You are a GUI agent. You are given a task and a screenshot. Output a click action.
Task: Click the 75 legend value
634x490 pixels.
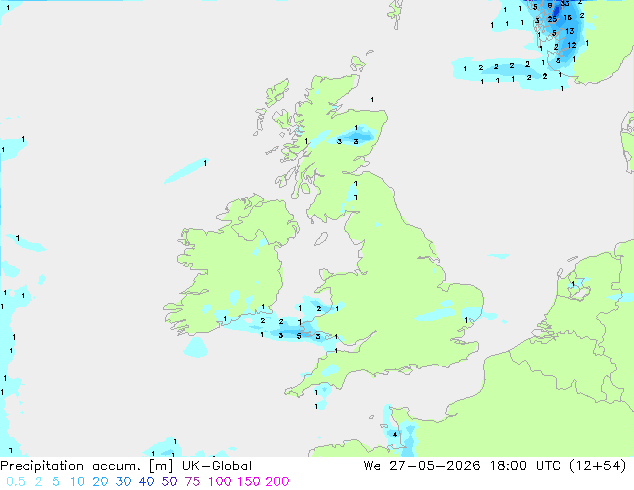192,482
